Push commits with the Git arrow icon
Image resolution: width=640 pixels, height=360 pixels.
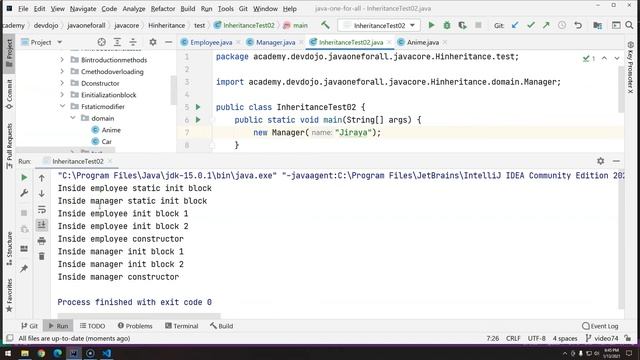[x=546, y=25]
